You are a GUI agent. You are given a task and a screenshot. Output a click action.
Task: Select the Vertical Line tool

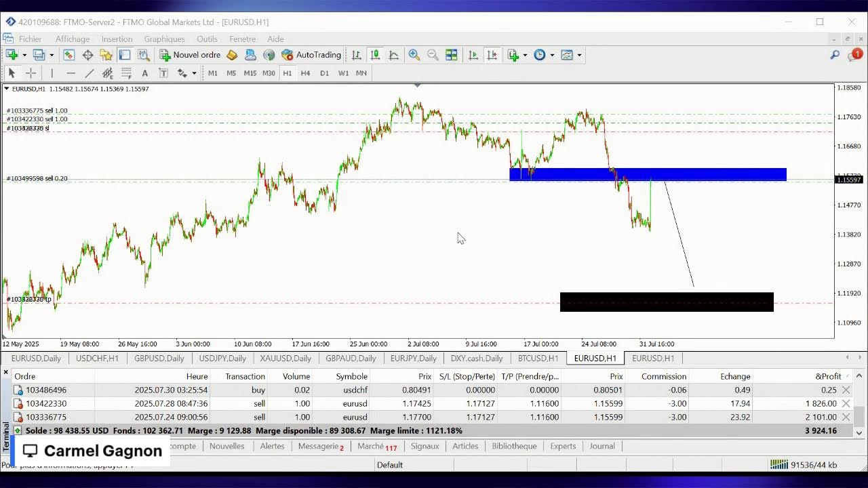click(52, 73)
